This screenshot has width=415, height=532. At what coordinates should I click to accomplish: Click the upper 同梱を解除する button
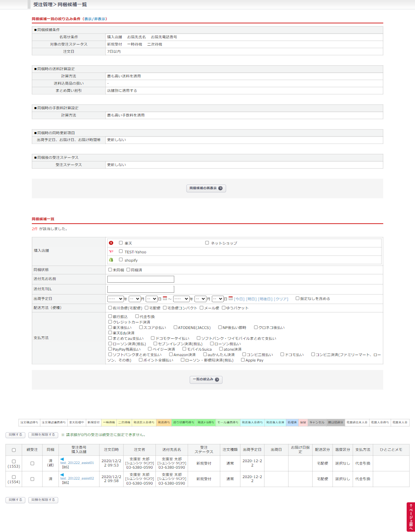[43, 435]
